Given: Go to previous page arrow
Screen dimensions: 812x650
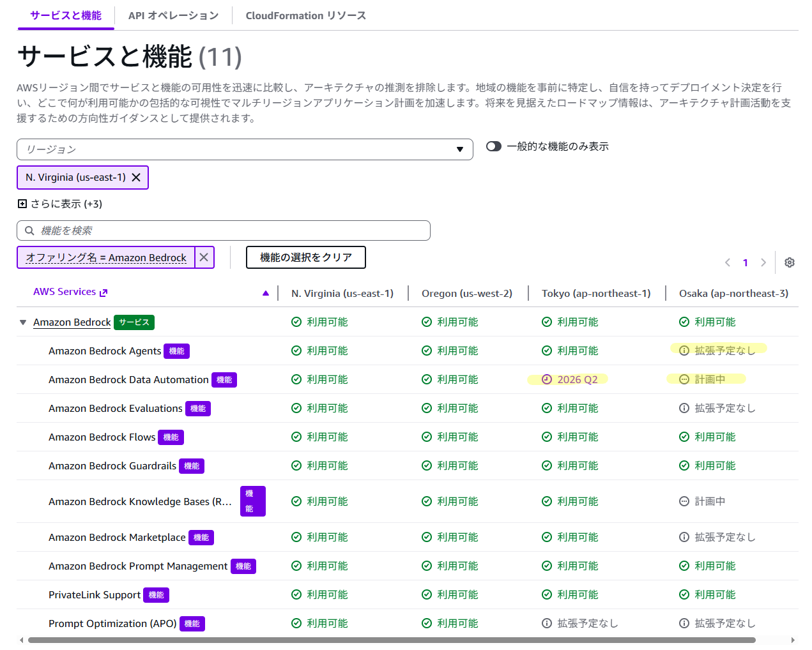Looking at the screenshot, I should [728, 262].
